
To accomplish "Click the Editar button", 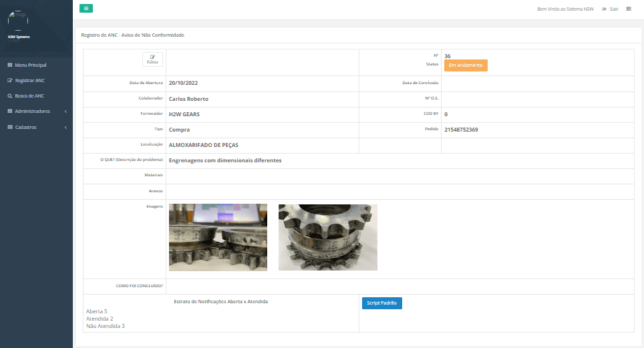I will 152,59.
